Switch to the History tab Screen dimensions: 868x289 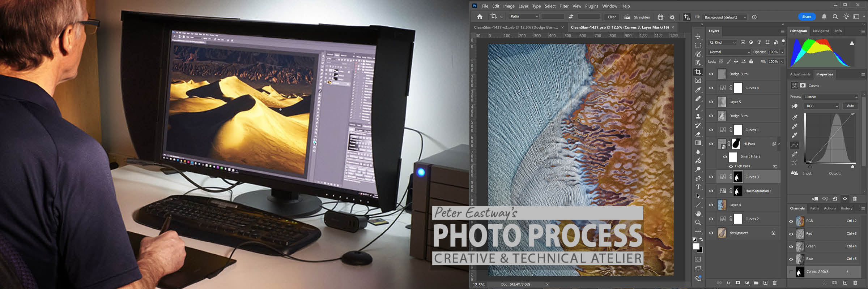[846, 208]
